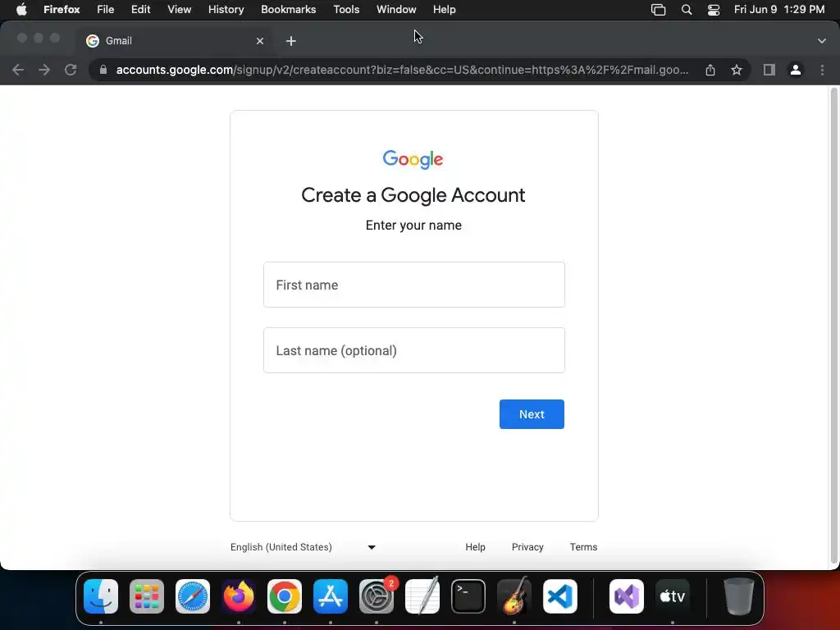Open Terminal from the dock

pos(468,596)
